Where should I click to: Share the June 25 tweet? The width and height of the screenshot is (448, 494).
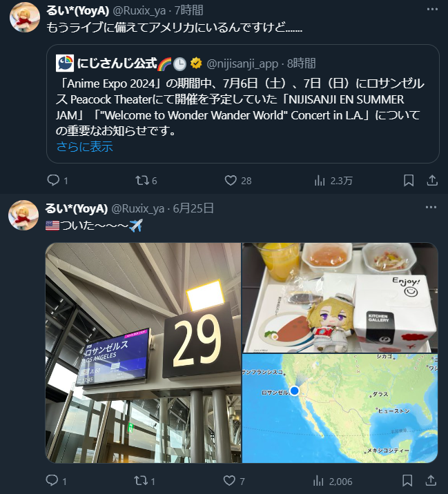tap(431, 481)
